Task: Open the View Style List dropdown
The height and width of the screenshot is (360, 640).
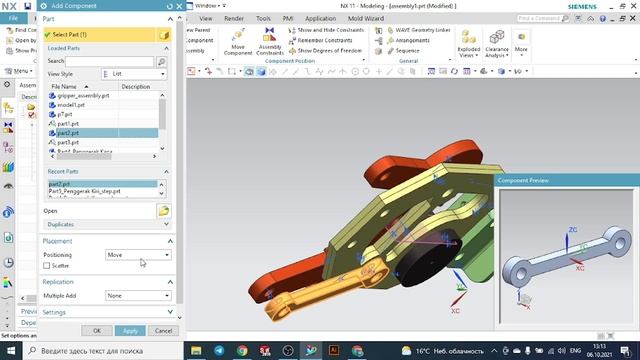Action: point(134,74)
